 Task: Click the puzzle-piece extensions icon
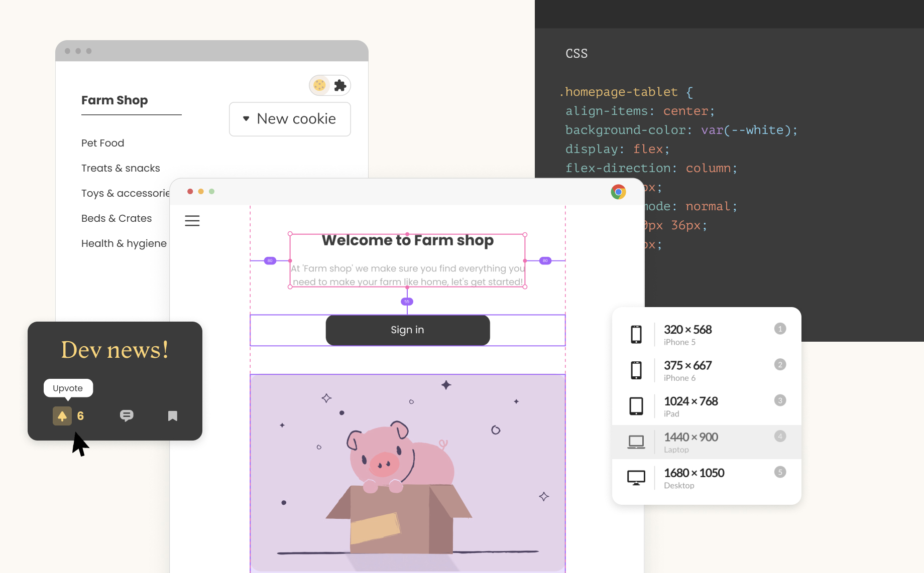tap(340, 85)
